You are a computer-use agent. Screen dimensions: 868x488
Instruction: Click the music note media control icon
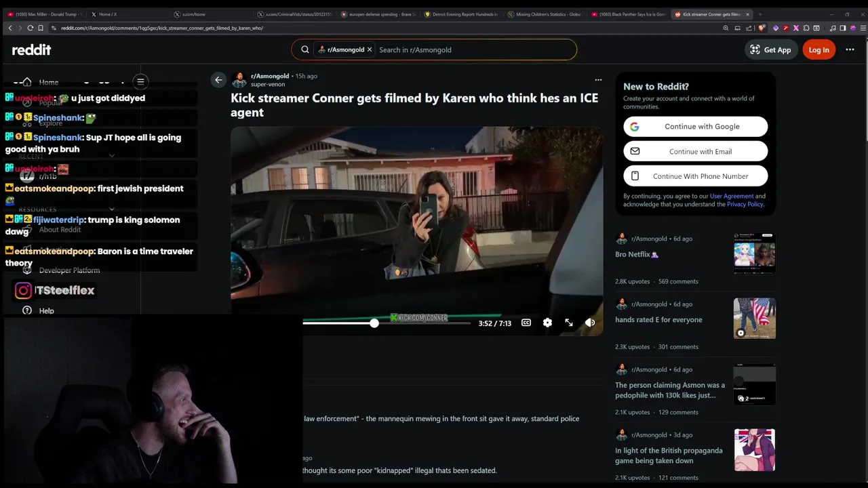833,28
